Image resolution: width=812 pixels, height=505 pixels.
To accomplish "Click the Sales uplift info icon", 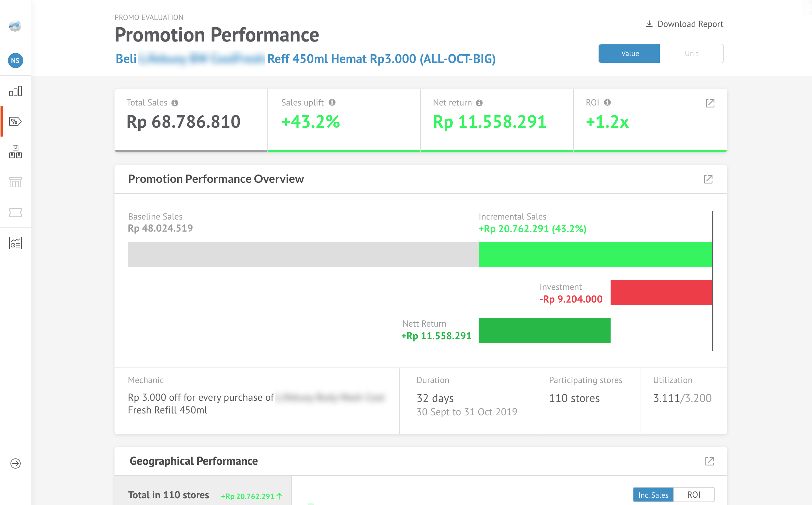I will [x=332, y=103].
